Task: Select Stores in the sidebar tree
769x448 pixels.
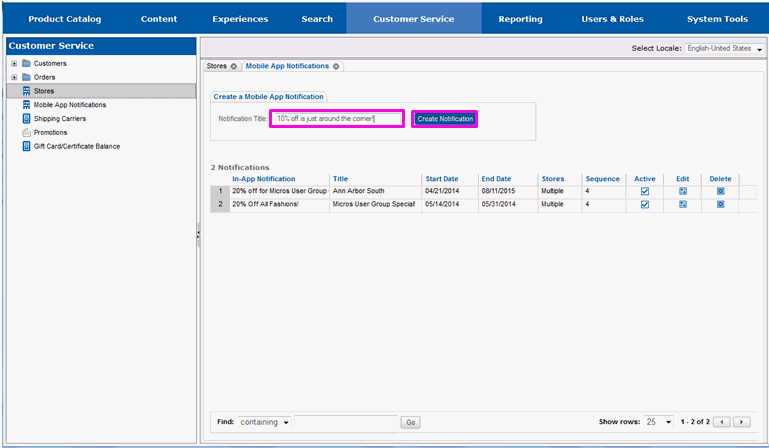Action: pos(101,91)
